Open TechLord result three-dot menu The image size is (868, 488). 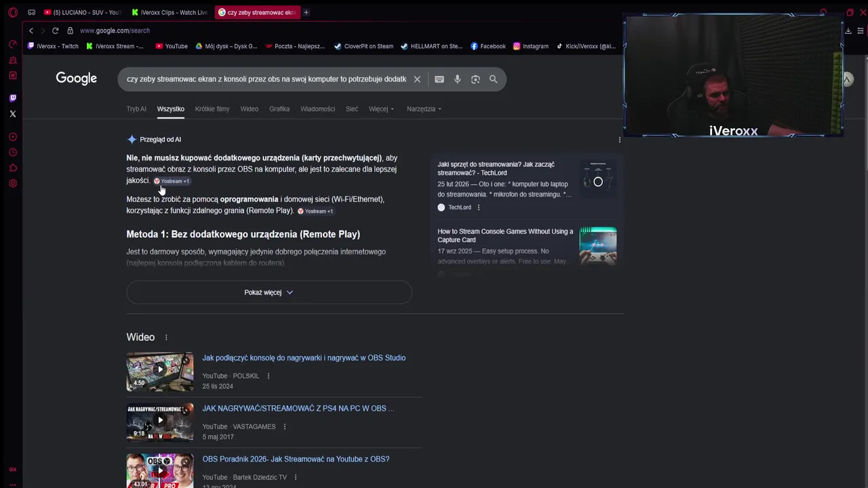[x=478, y=207]
